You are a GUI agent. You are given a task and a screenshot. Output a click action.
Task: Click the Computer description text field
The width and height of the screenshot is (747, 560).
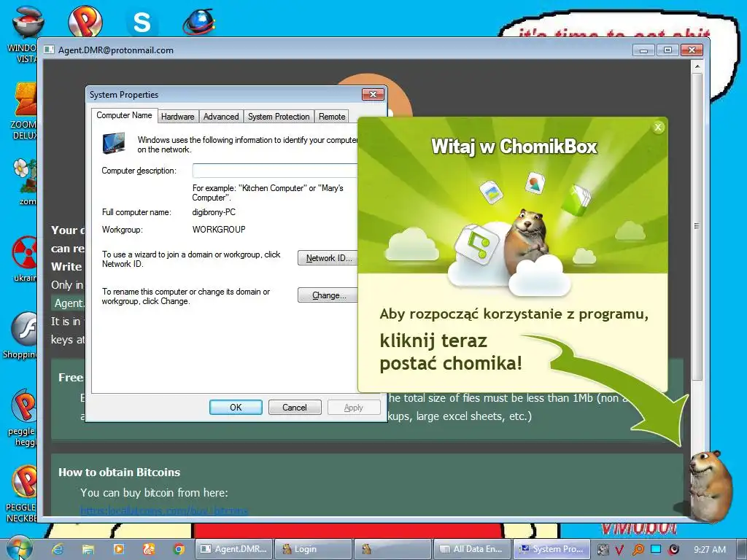pos(275,171)
